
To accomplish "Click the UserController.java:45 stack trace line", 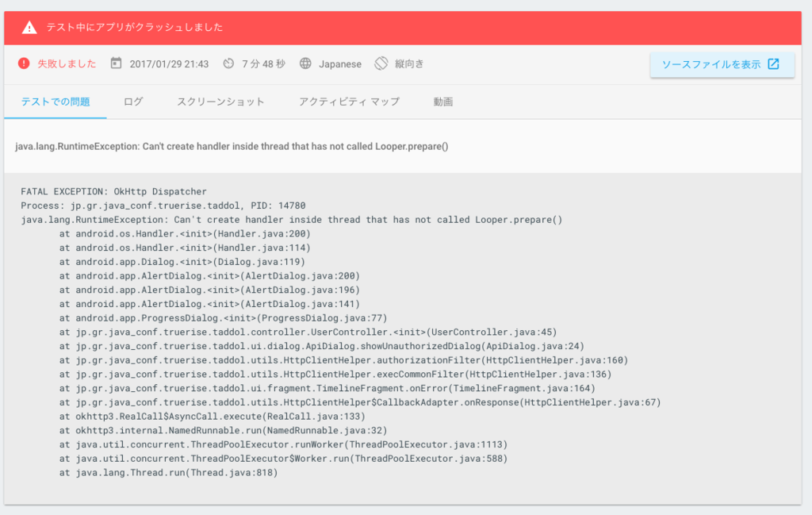I will pyautogui.click(x=308, y=332).
